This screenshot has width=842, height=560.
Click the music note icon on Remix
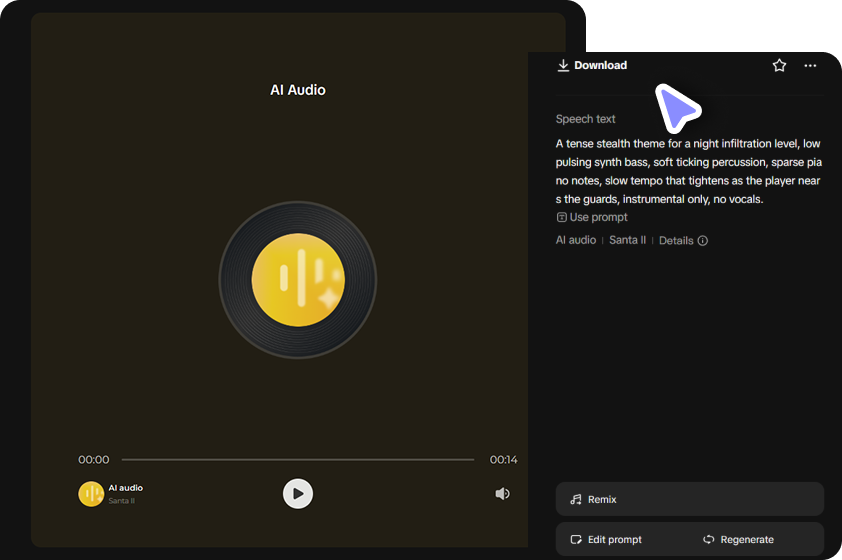tap(576, 499)
